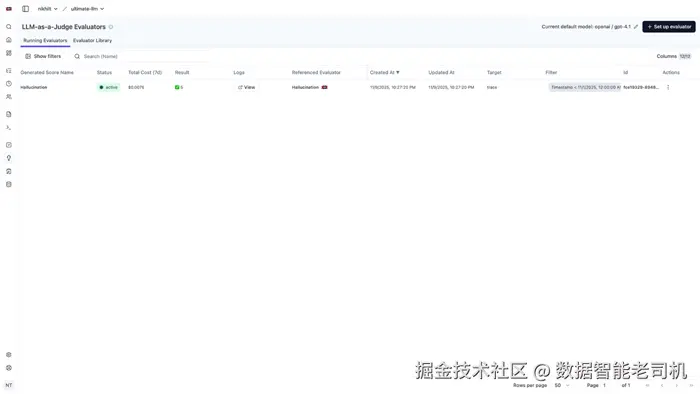The image size is (700, 394).
Task: Click Total Cost (7d) column header
Action: coord(145,72)
